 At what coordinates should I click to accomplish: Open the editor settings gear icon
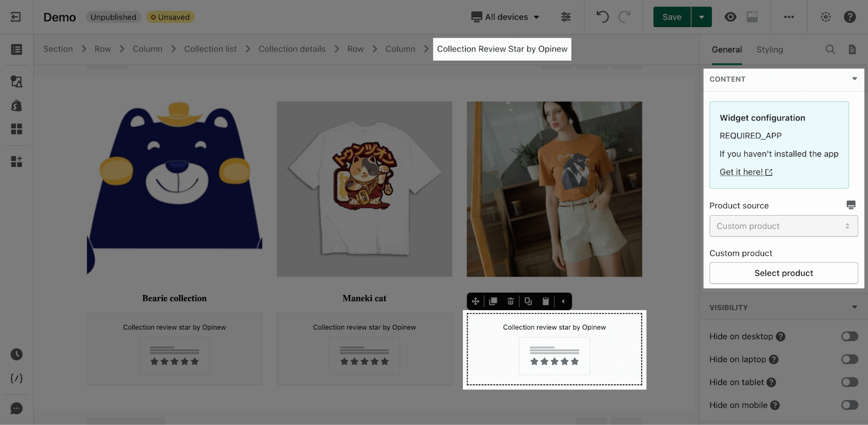click(826, 17)
